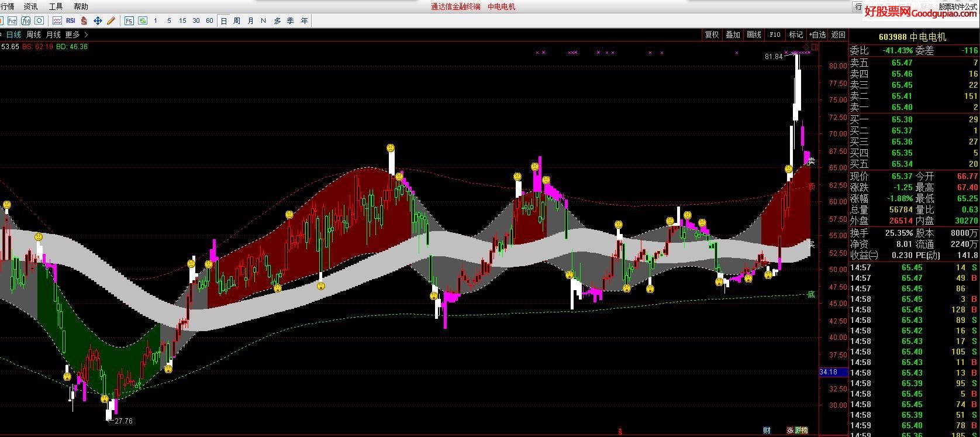Image resolution: width=980 pixels, height=437 pixels.
Task: Click the 标记 mark button
Action: (796, 35)
